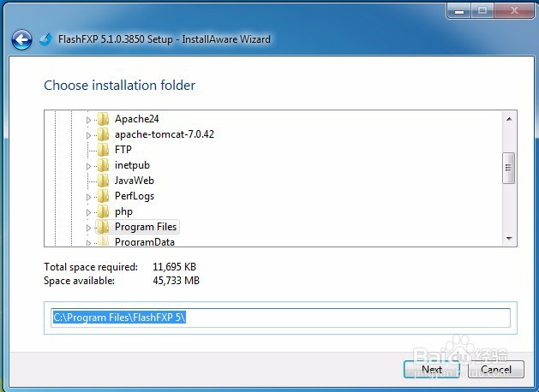Expand the PerfLogs tree node

88,197
